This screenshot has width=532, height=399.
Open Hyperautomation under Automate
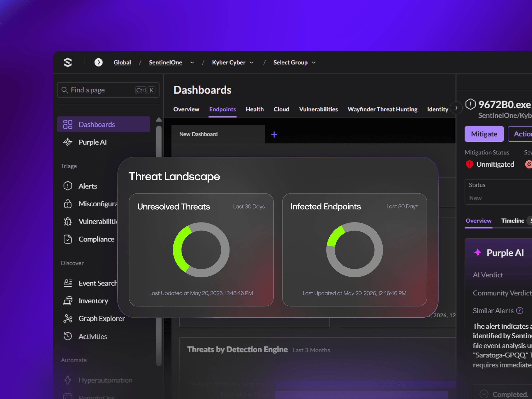pyautogui.click(x=105, y=380)
